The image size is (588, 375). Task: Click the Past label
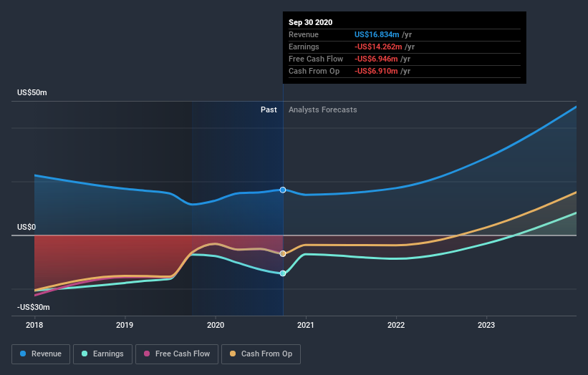click(269, 109)
